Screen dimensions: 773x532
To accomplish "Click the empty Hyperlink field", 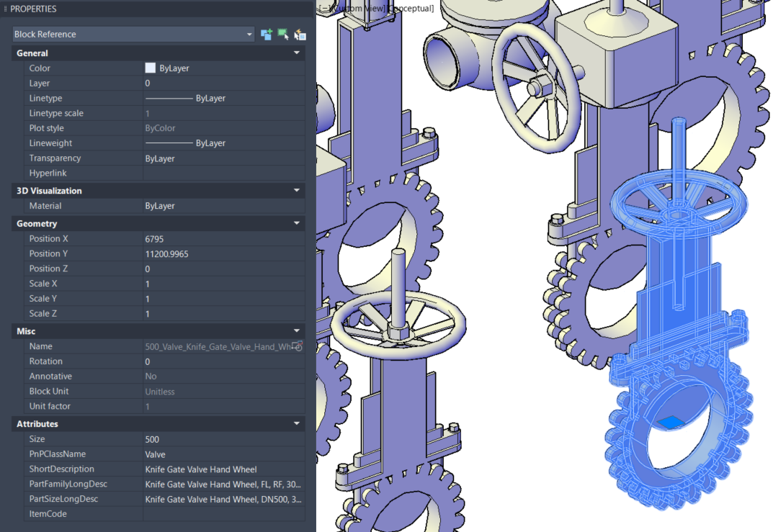I will [224, 173].
